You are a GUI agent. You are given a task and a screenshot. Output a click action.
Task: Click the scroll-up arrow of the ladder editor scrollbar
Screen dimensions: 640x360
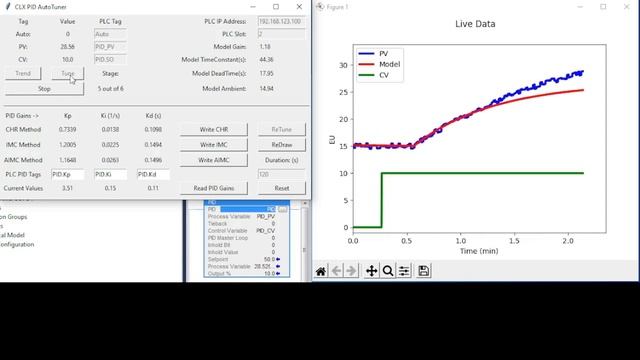pos(304,203)
